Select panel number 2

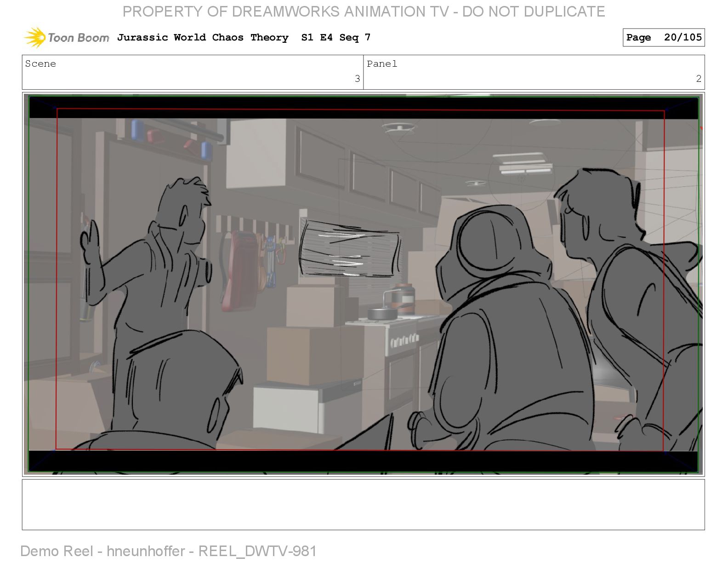[x=699, y=79]
